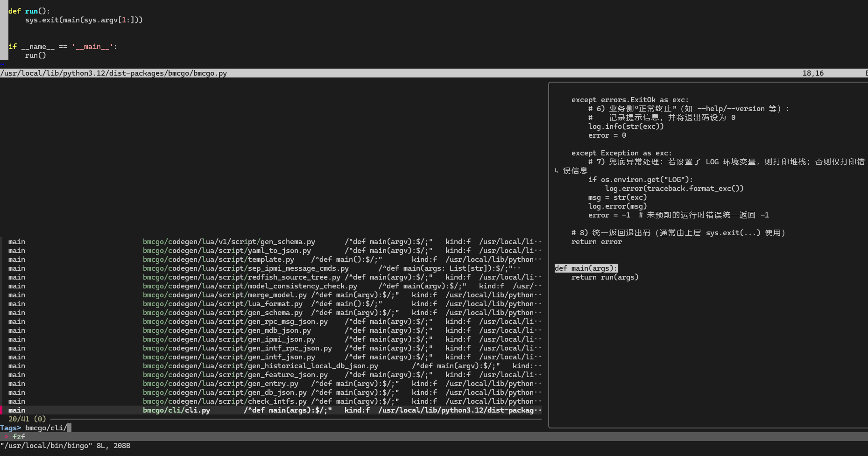Select the yaml_to_json.py result row

(x=226, y=251)
